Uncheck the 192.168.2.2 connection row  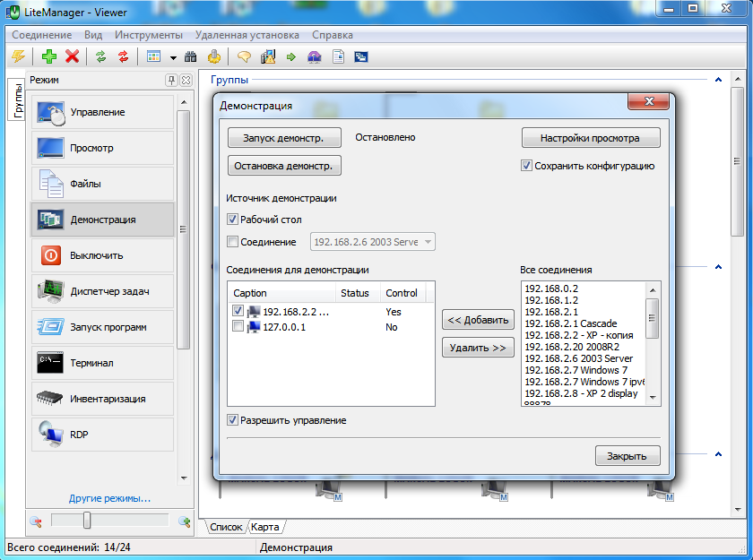(238, 311)
